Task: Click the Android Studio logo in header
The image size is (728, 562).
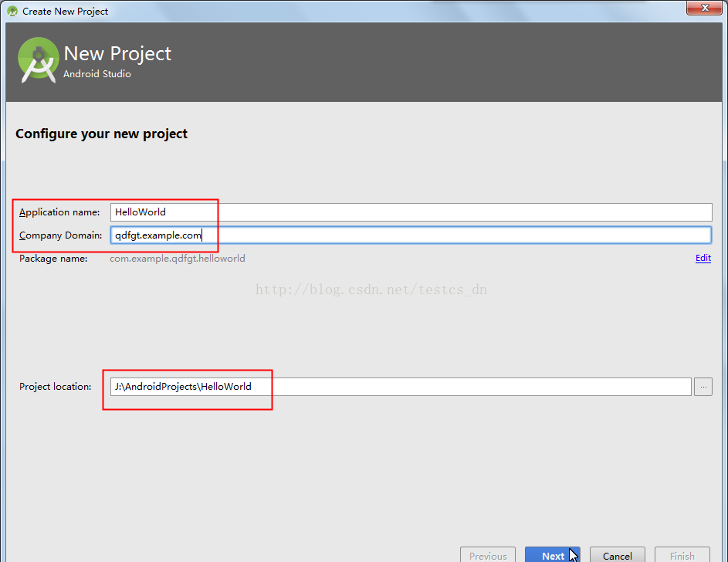Action: coord(38,60)
